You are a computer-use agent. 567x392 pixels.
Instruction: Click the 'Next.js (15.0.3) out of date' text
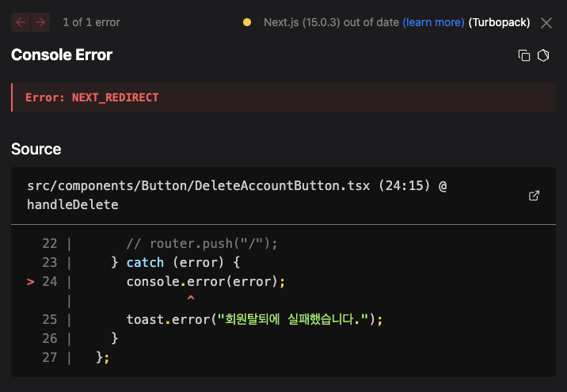[331, 22]
